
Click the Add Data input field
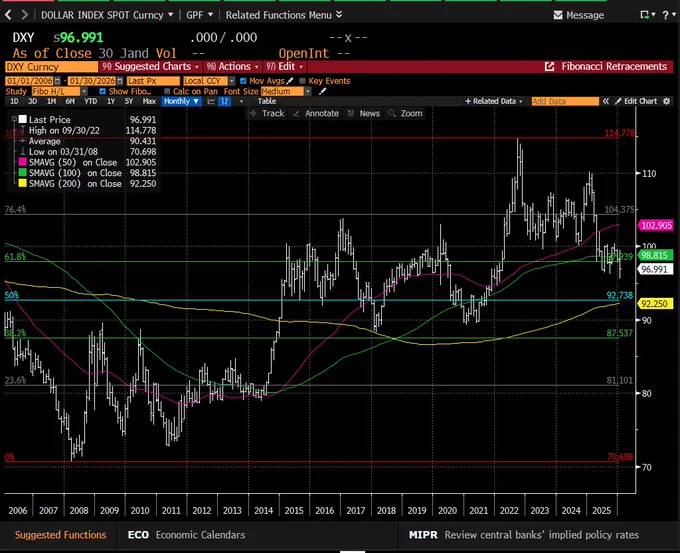[x=565, y=101]
